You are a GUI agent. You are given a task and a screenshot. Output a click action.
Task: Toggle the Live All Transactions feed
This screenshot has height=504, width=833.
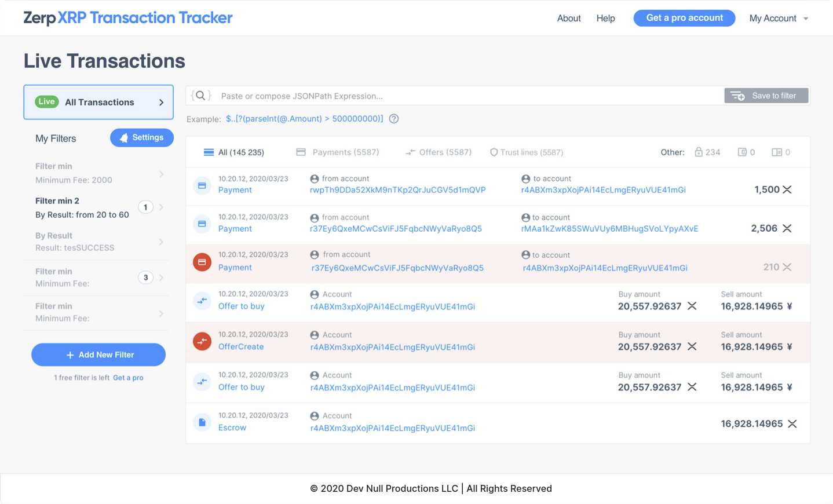(98, 103)
